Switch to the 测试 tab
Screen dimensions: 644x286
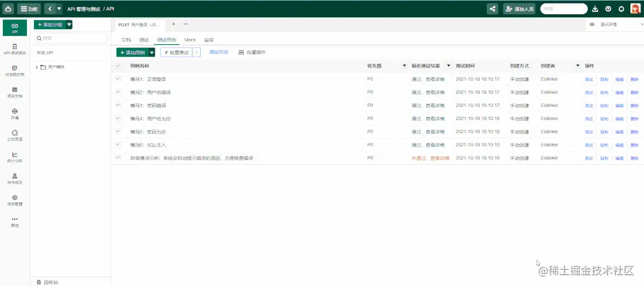point(144,40)
